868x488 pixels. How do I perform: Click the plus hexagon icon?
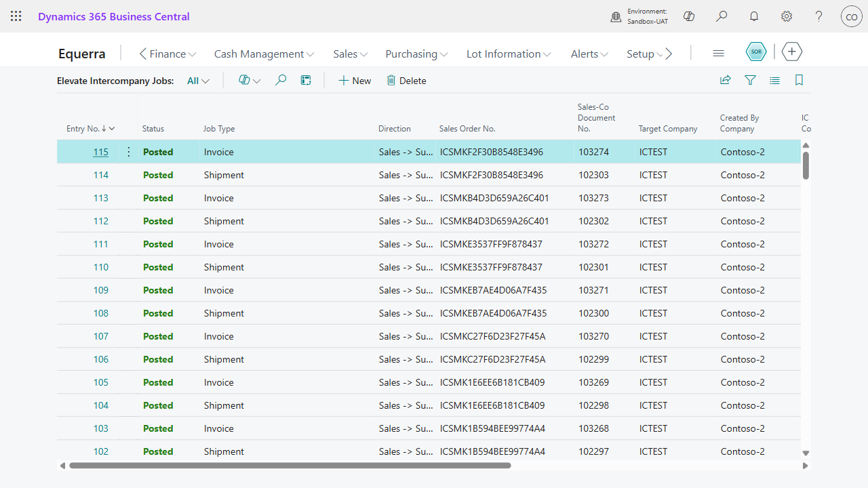point(792,52)
